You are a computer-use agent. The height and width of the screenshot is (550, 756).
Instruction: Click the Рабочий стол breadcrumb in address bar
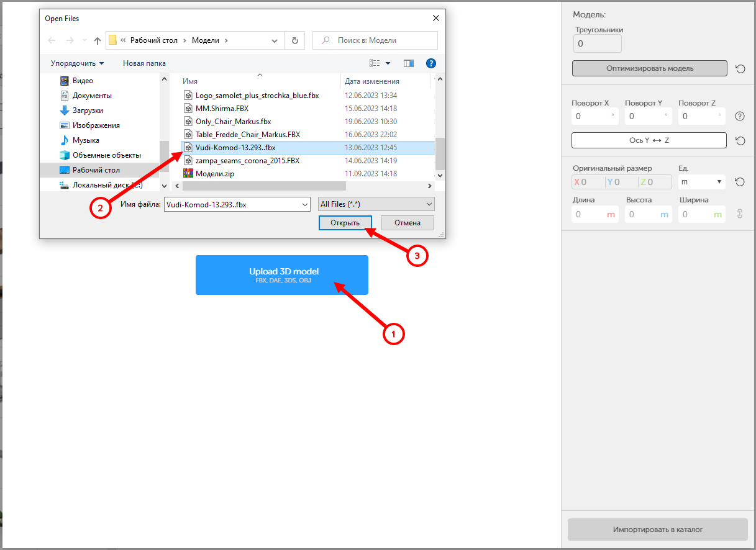pyautogui.click(x=154, y=40)
